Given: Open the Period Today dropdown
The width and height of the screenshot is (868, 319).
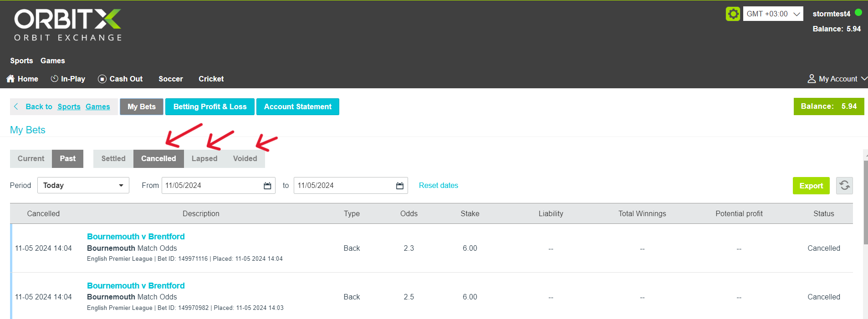Looking at the screenshot, I should 83,185.
